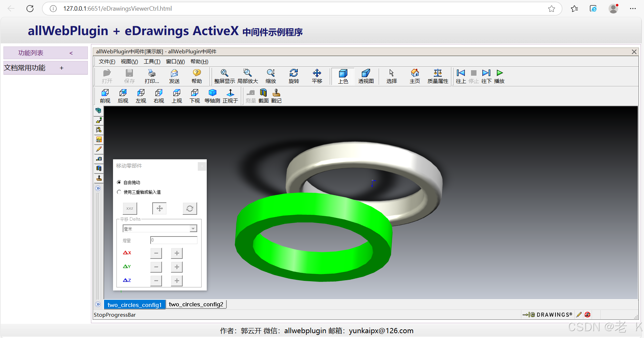Click the pencil markup icon in left sidebar
Screen dimensions: 644x338
[99, 149]
